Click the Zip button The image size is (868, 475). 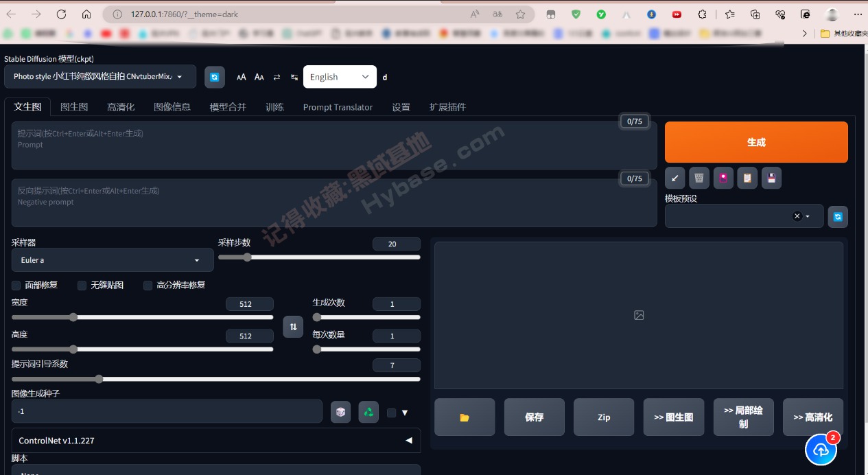click(x=604, y=417)
